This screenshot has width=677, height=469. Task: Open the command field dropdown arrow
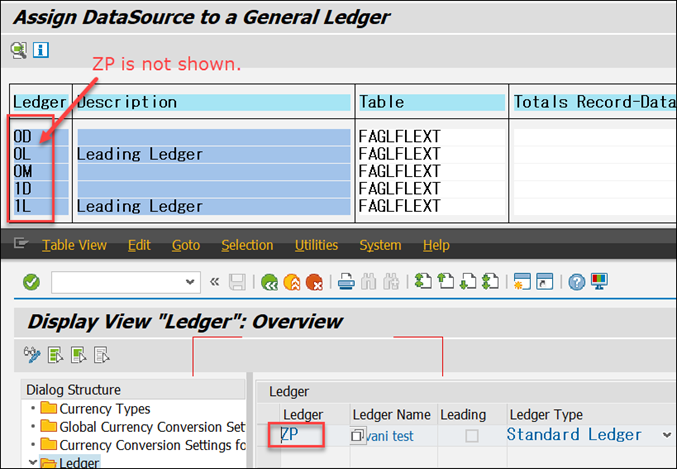coord(190,282)
